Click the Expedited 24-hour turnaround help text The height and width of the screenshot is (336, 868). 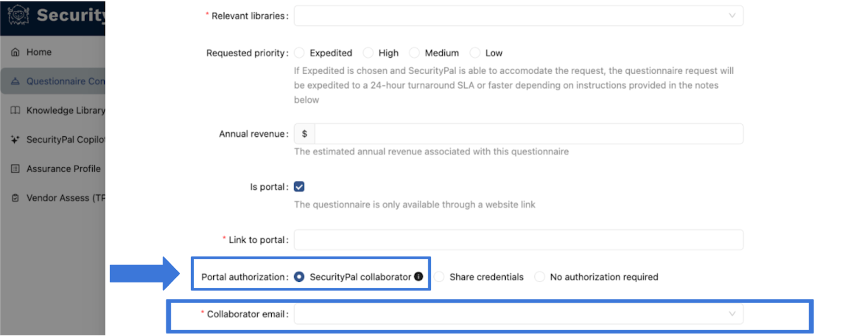(514, 85)
